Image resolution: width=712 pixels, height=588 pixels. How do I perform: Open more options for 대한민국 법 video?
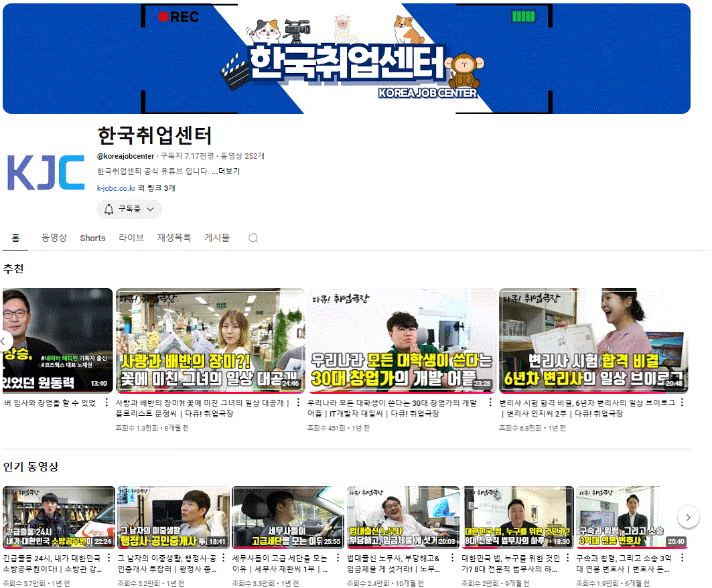tap(567, 558)
